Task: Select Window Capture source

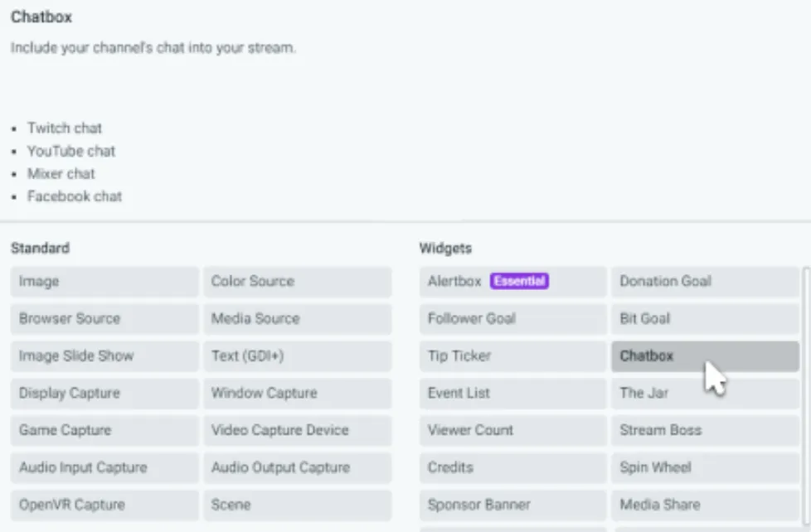Action: click(x=297, y=394)
